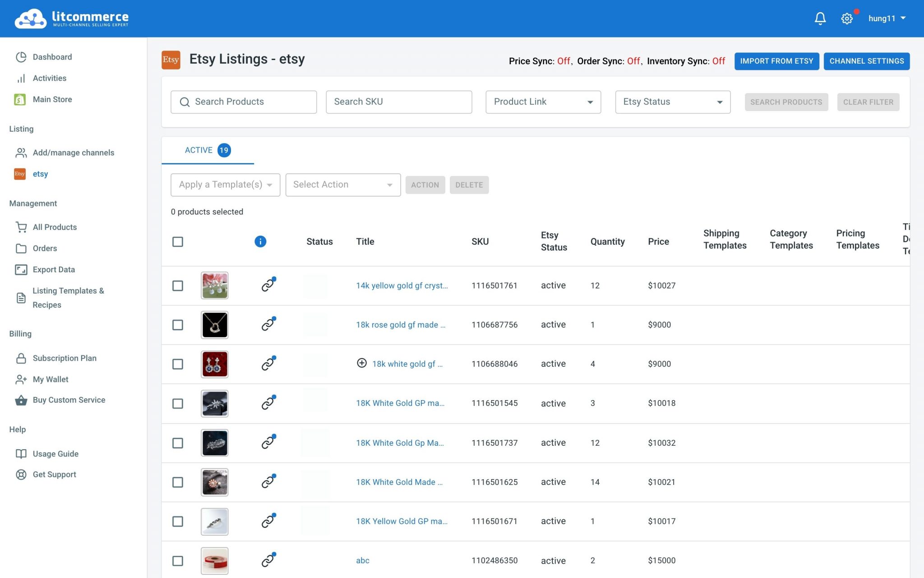This screenshot has height=578, width=924.
Task: Expand the Etsy Status filter dropdown
Action: tap(672, 102)
